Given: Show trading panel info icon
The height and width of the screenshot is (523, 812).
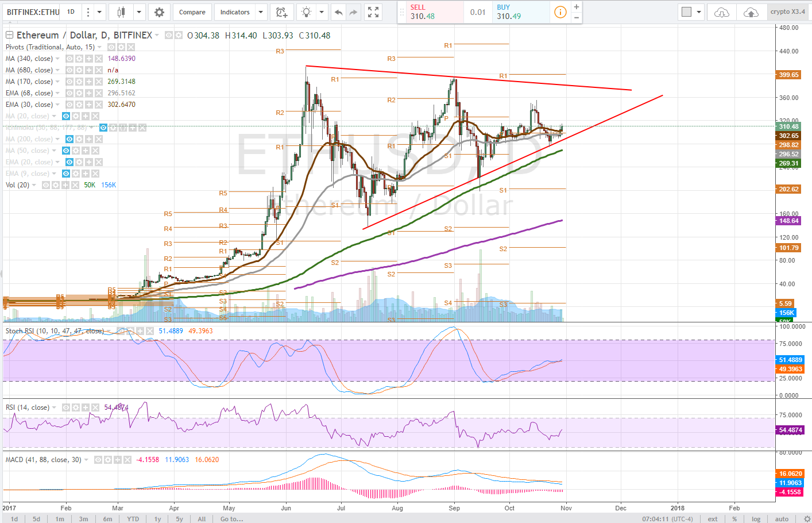Looking at the screenshot, I should point(560,12).
